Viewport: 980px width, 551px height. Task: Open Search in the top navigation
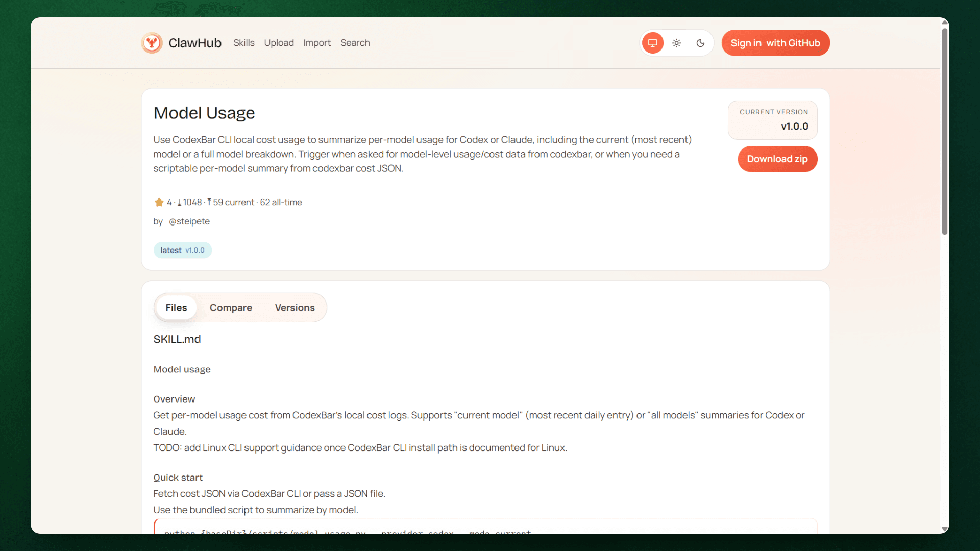coord(355,43)
